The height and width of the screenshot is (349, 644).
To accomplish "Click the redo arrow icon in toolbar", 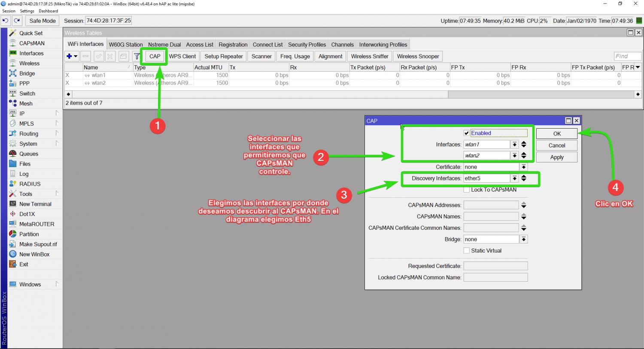I will (x=17, y=21).
